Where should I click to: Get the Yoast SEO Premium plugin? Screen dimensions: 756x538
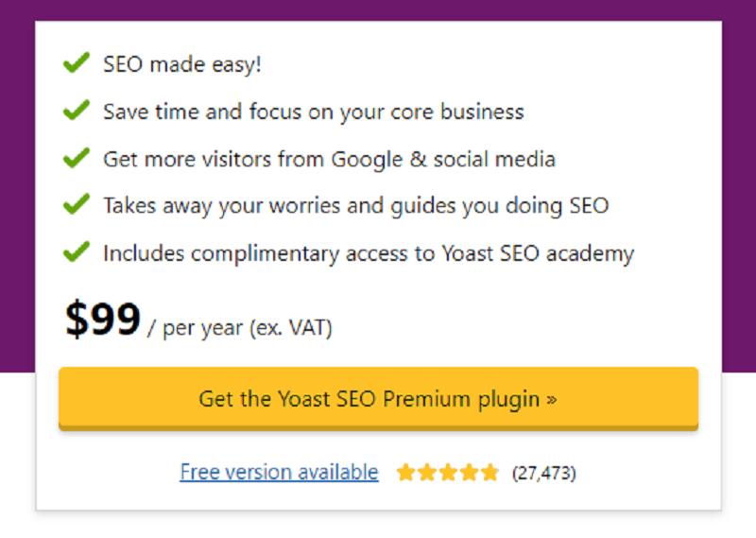[379, 399]
